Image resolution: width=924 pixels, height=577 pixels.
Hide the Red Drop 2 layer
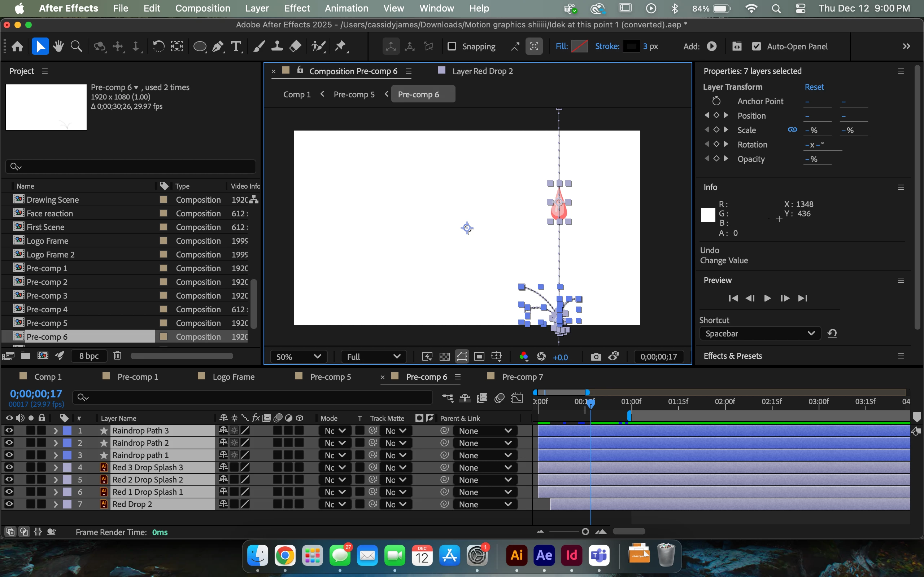coord(9,504)
